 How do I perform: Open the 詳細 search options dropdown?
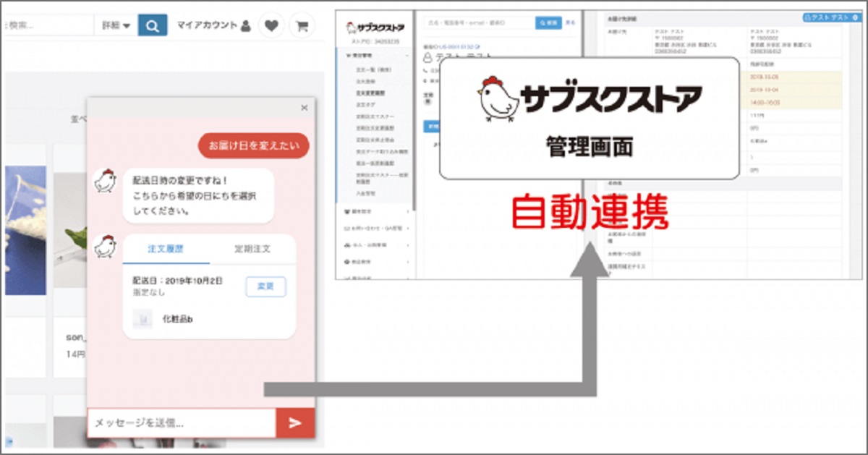[x=116, y=25]
